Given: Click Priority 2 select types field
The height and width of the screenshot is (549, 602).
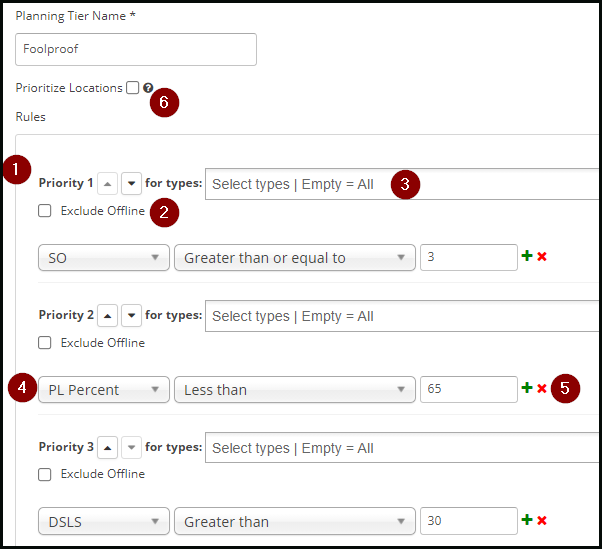Looking at the screenshot, I should pos(402,316).
